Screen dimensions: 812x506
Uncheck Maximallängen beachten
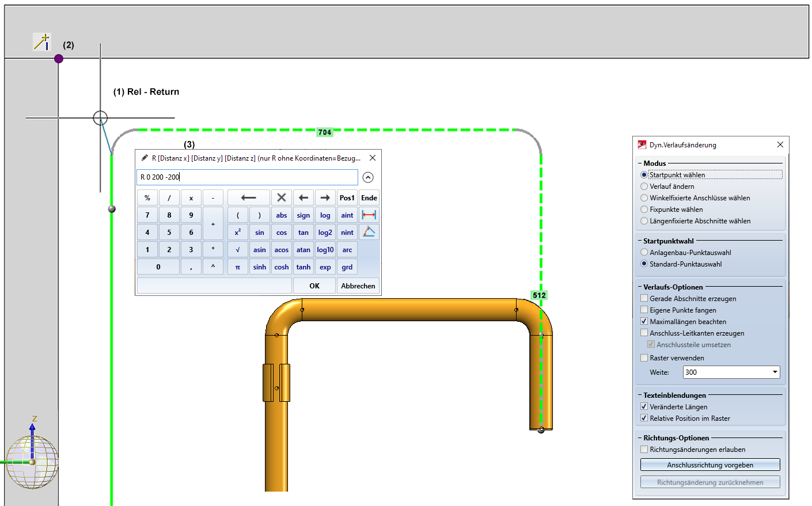(x=644, y=321)
